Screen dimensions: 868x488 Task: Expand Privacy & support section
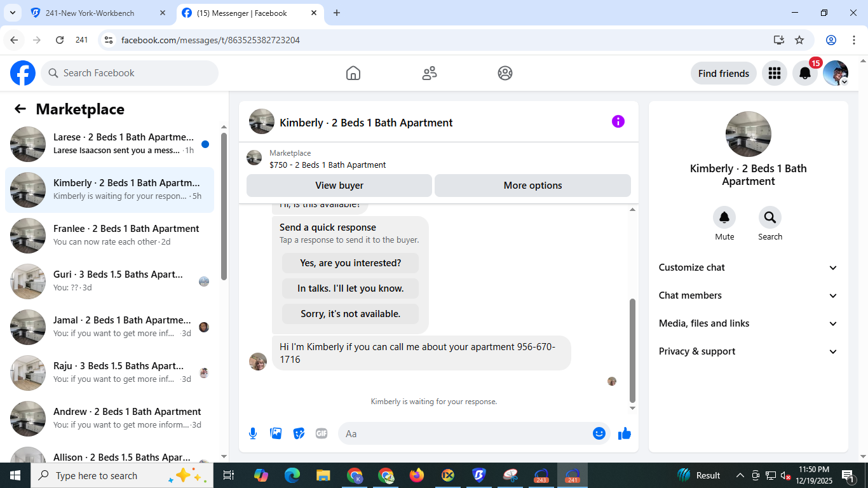coord(749,351)
